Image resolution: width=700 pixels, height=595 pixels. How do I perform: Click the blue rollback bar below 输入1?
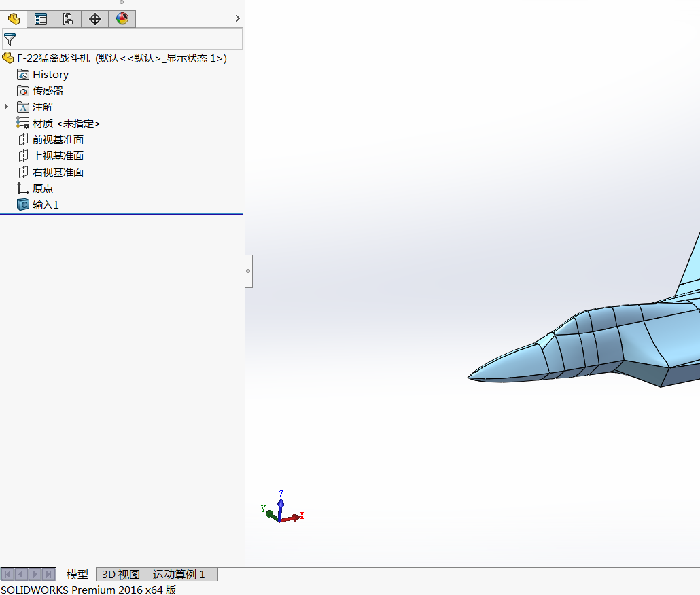[122, 214]
